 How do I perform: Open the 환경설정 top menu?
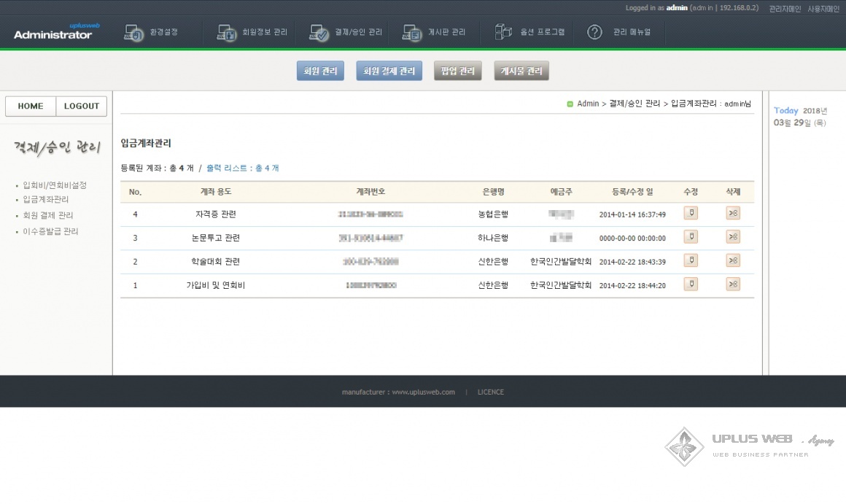coord(152,33)
